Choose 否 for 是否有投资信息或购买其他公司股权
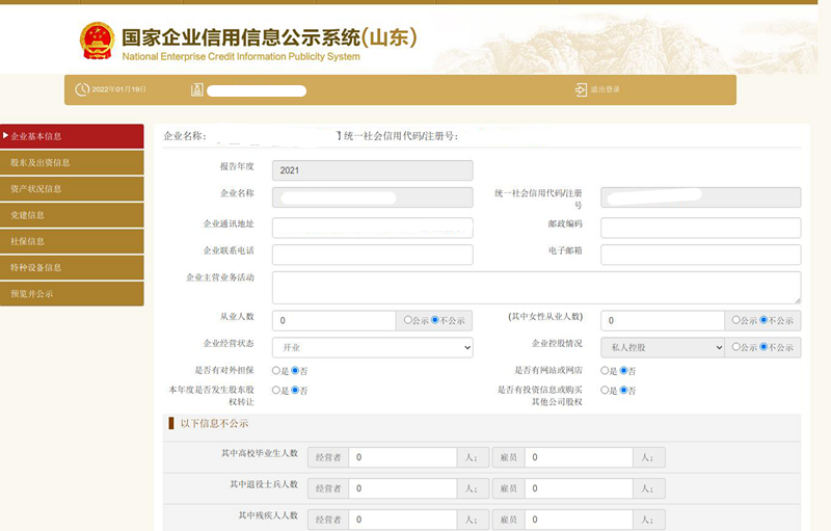 pyautogui.click(x=624, y=390)
